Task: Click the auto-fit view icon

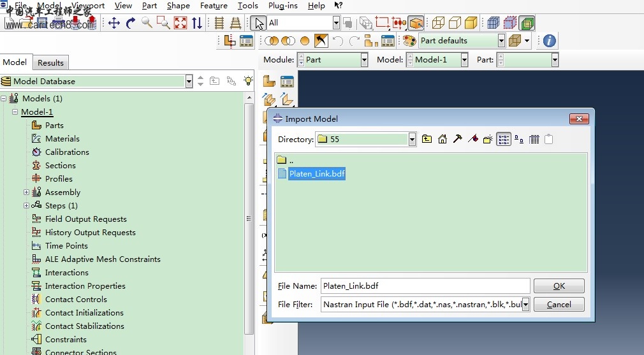Action: [180, 23]
